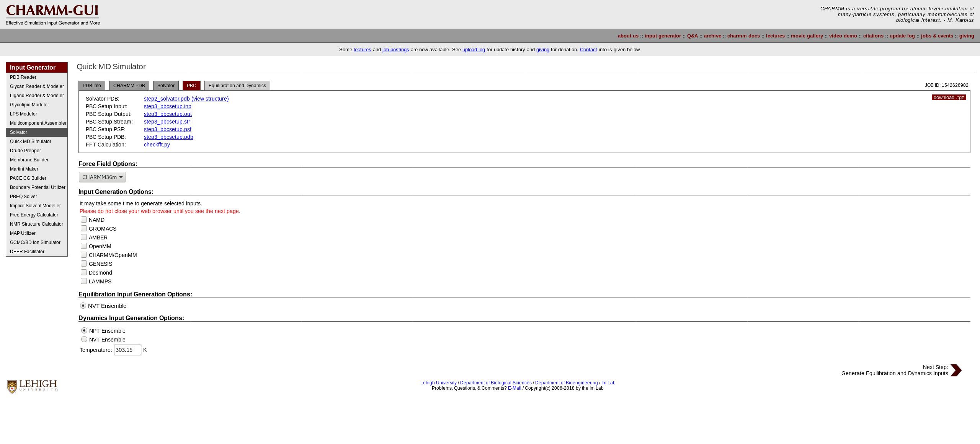Open LPS Modeler in sidebar
Screen dimensions: 980x444
pyautogui.click(x=37, y=114)
